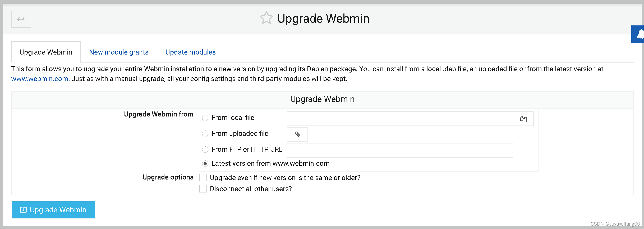
Task: Click the paperclip icon to attach a file
Action: tap(297, 134)
